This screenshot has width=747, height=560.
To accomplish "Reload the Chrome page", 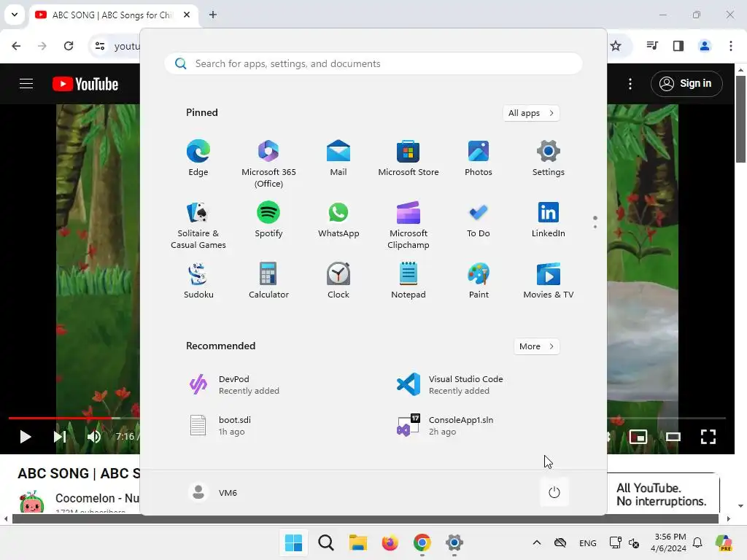I will (69, 46).
